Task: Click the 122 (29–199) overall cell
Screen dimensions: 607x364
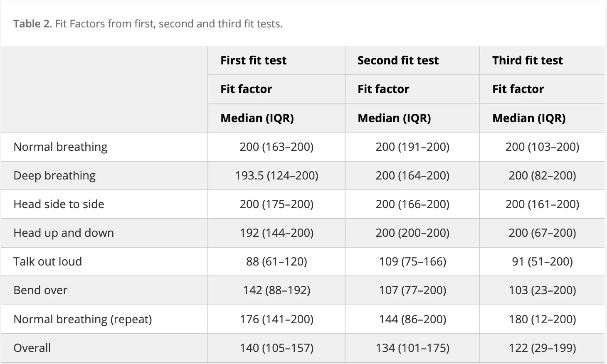Action: pos(542,348)
